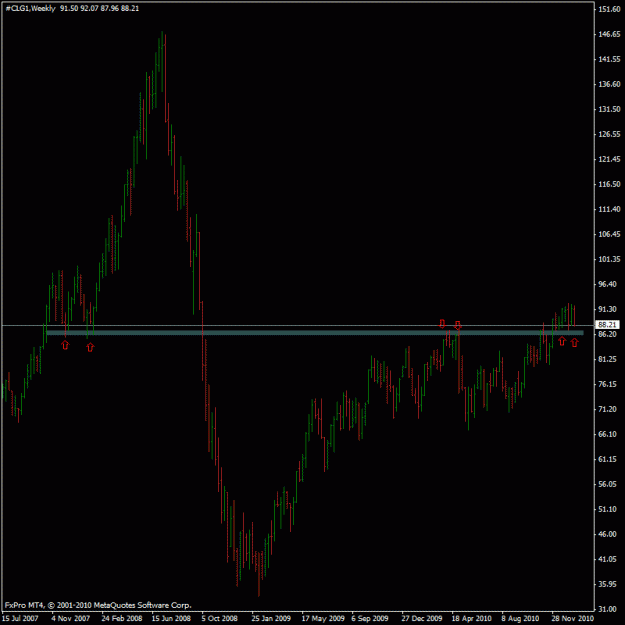Click the 71.20 price axis label
The image size is (625, 625).
point(607,409)
